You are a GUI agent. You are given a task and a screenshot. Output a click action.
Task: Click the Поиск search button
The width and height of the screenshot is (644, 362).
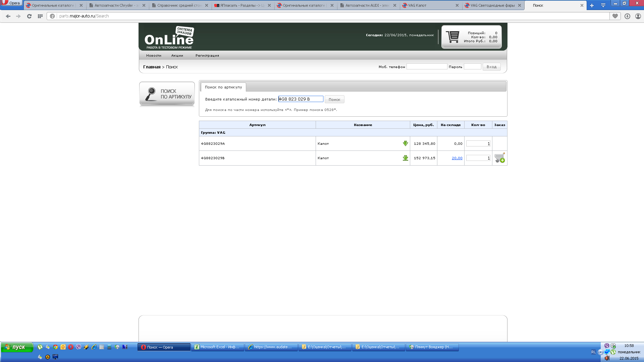coord(334,100)
